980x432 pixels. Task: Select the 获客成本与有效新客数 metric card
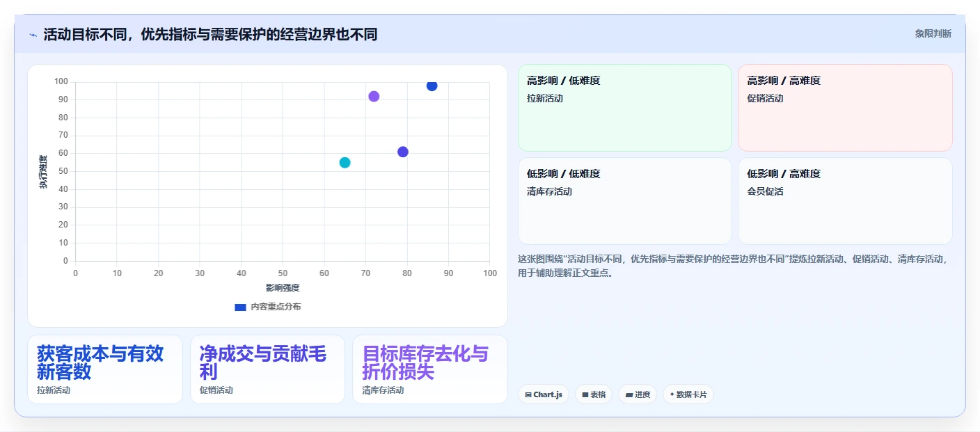[105, 369]
